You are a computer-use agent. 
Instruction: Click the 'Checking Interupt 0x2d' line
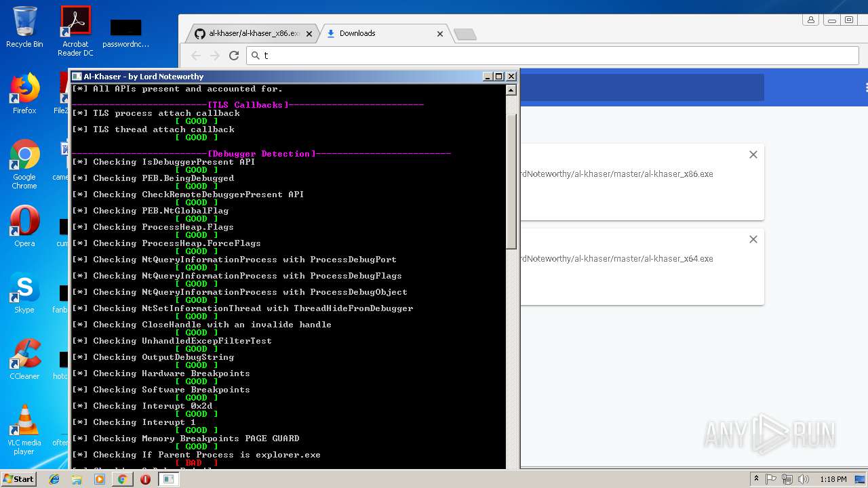[142, 406]
